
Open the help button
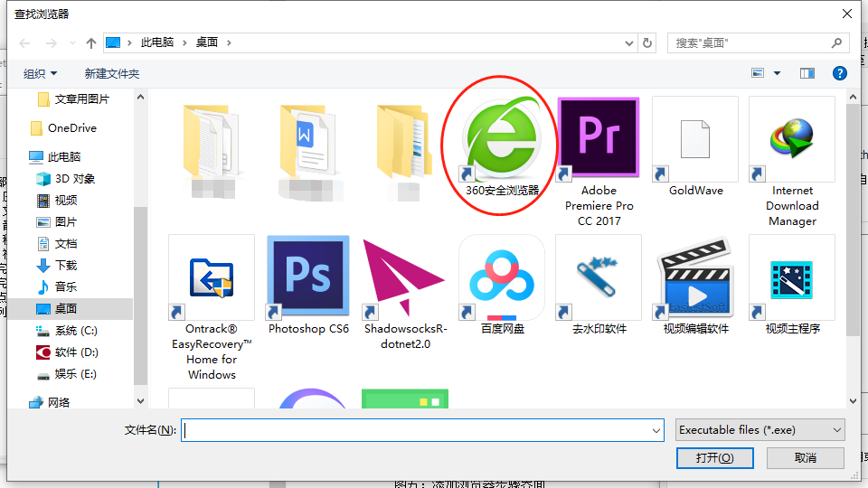tap(839, 73)
